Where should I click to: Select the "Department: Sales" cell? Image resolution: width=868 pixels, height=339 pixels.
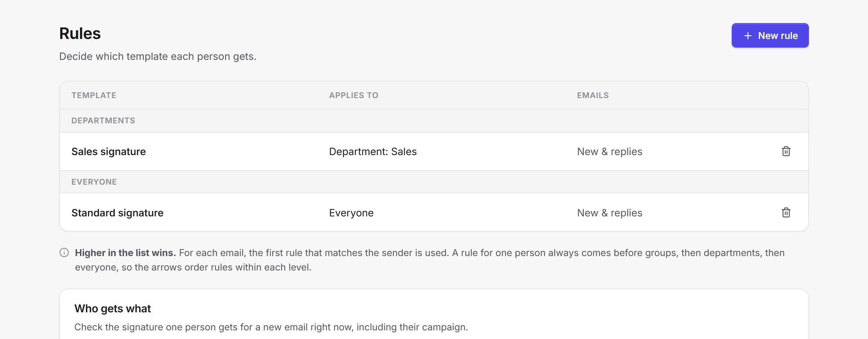373,151
